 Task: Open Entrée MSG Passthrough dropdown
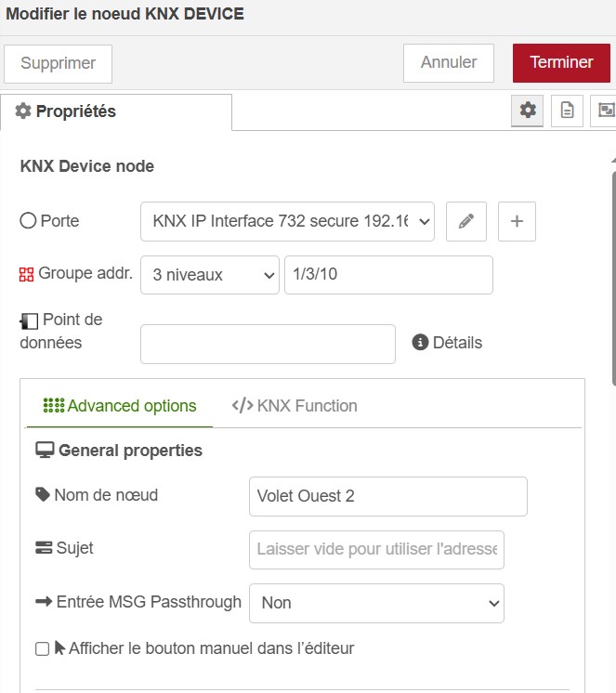tap(376, 603)
